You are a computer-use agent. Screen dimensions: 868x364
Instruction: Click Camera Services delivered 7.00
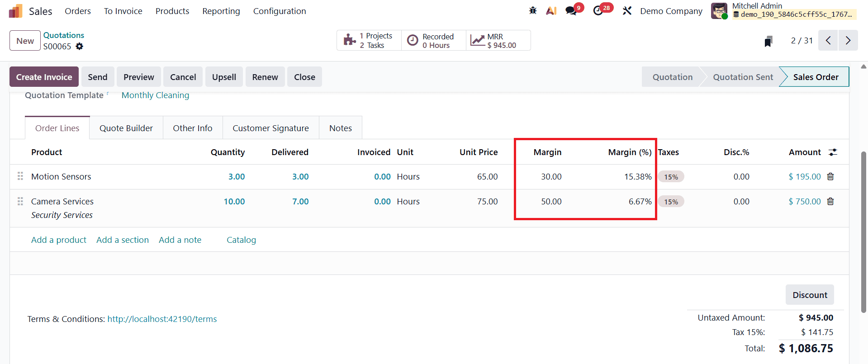pos(300,201)
